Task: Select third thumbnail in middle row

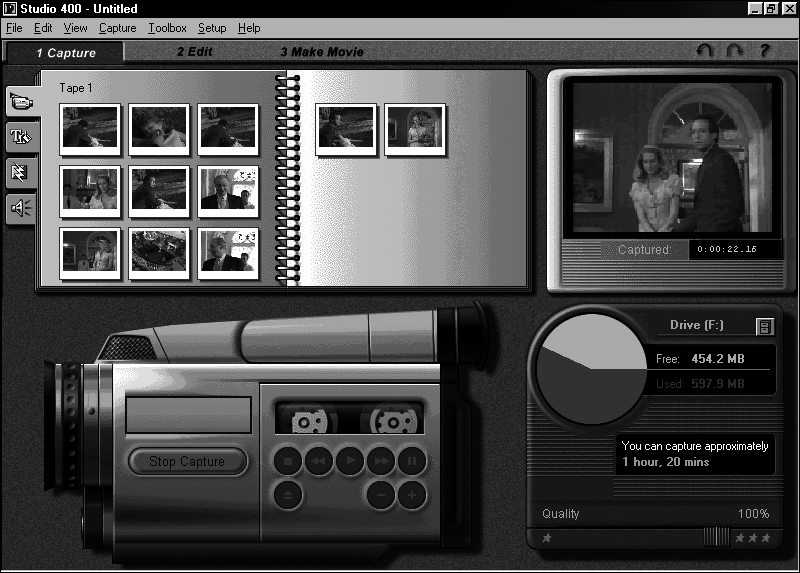Action: click(228, 191)
